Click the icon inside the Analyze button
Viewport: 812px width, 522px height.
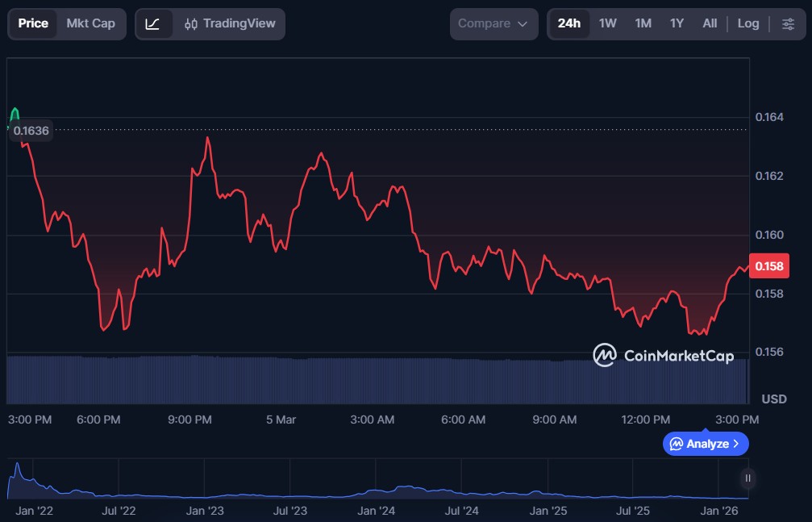tap(677, 444)
